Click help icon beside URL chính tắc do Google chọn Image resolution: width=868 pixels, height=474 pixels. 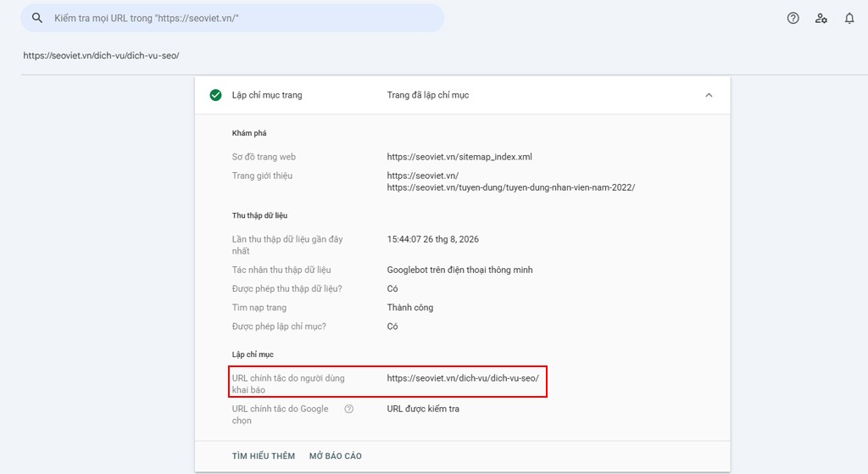click(x=348, y=410)
